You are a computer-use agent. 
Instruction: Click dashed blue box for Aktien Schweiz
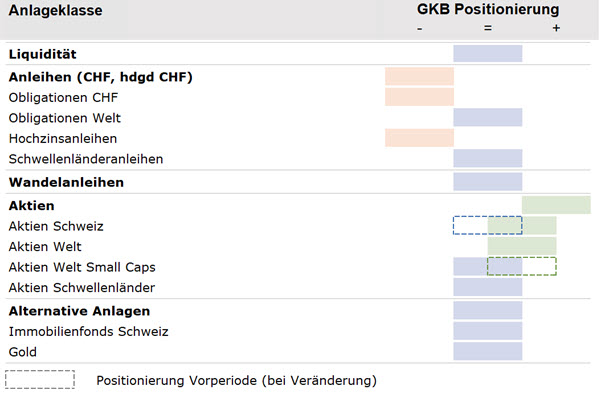pos(488,225)
